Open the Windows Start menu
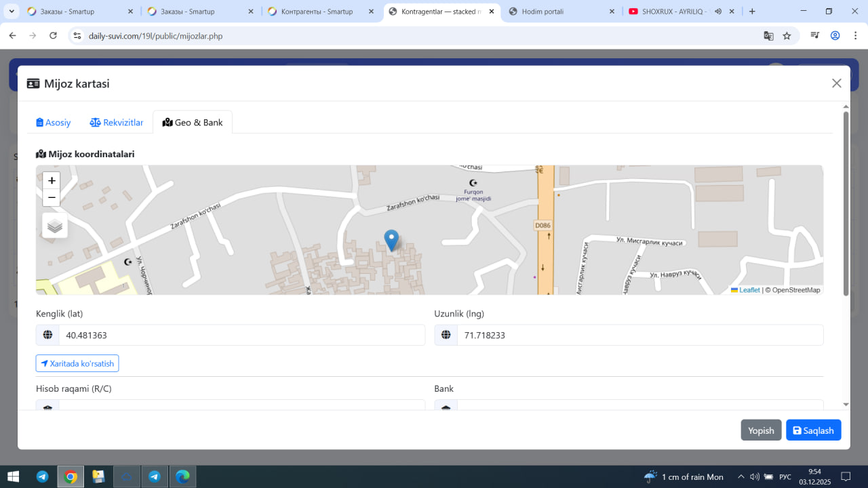 click(13, 476)
